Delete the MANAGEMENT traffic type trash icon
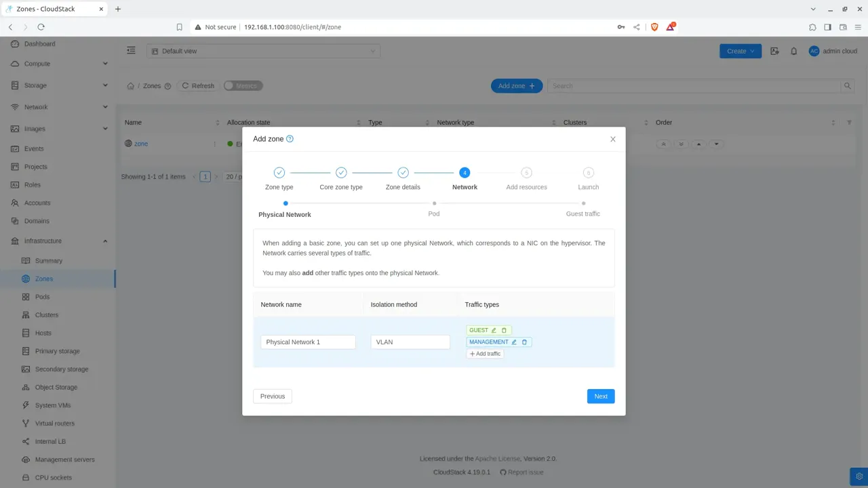 (x=524, y=342)
